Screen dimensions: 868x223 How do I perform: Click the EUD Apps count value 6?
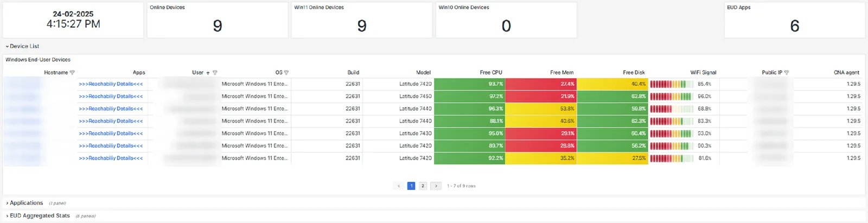coord(795,26)
